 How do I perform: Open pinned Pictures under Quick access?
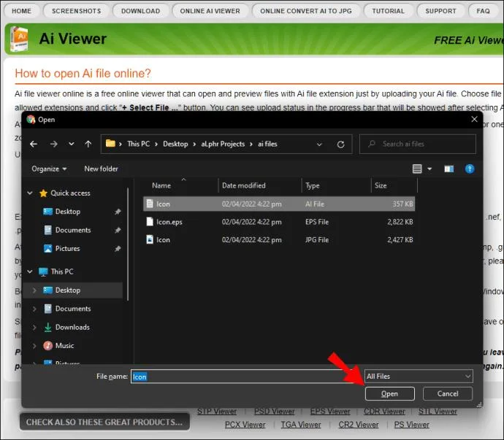coord(67,249)
